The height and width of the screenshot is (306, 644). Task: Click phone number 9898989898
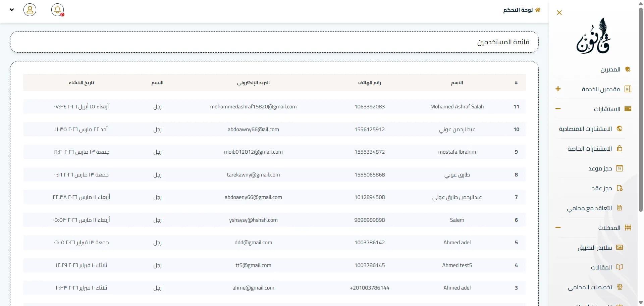[370, 220]
